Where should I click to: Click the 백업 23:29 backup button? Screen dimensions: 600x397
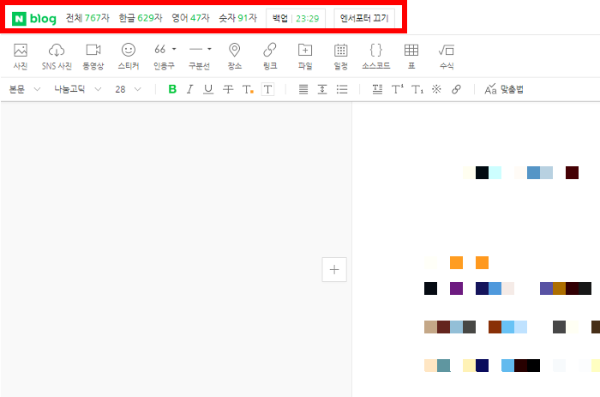(x=295, y=18)
